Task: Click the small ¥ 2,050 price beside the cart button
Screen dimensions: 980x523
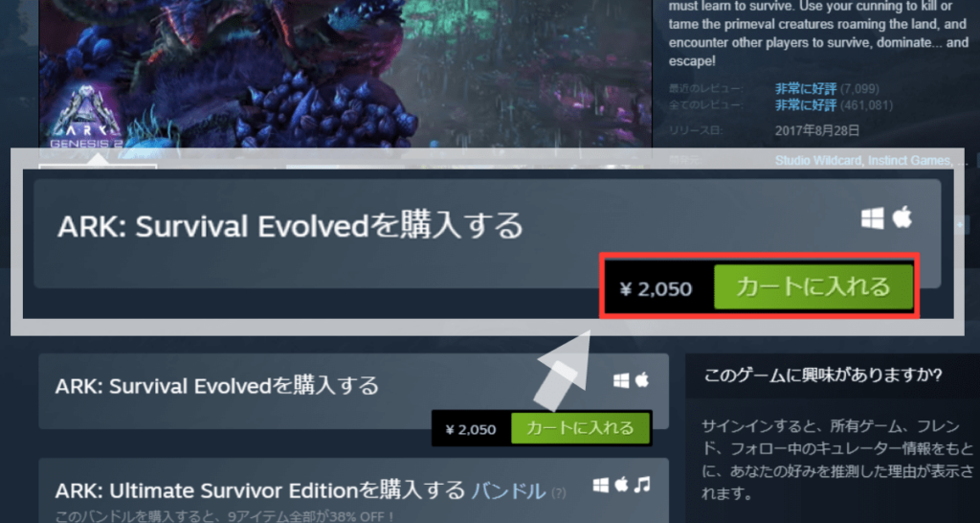Action: 471,430
